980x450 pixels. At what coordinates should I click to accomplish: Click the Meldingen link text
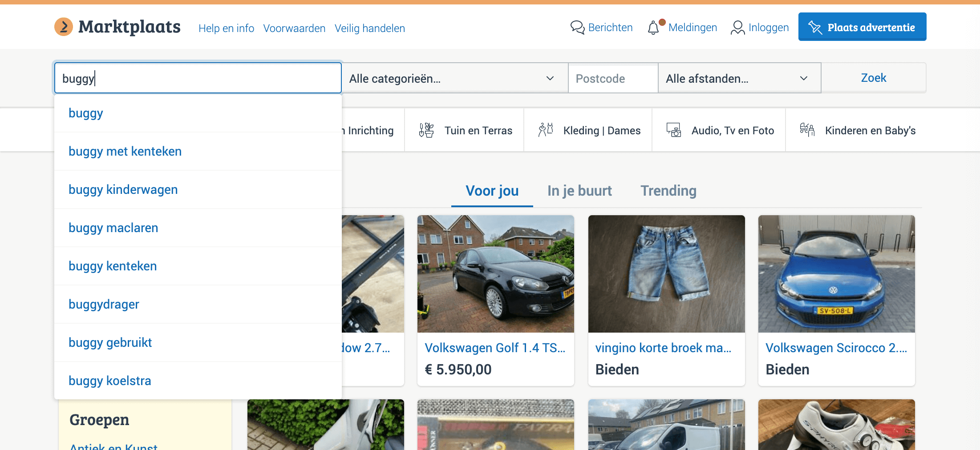(692, 28)
